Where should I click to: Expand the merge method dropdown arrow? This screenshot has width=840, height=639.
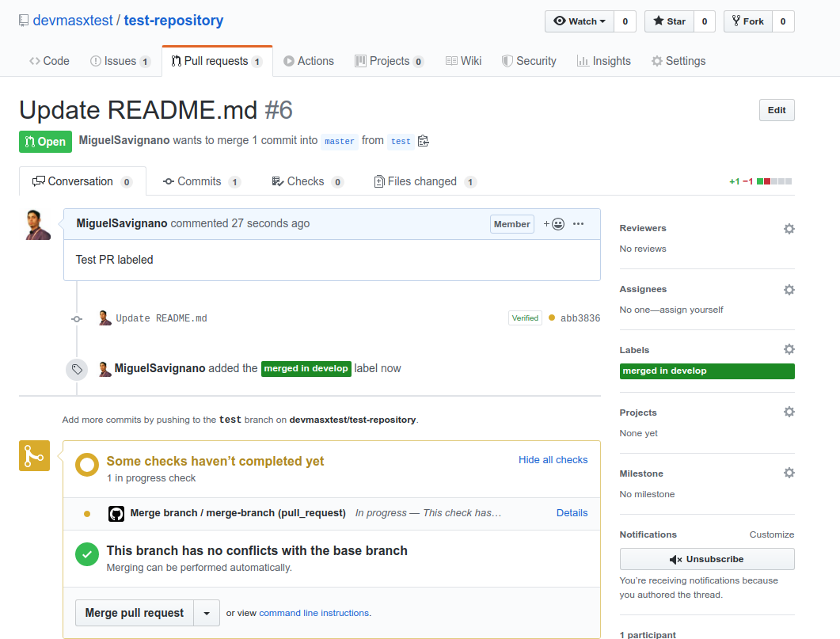207,614
